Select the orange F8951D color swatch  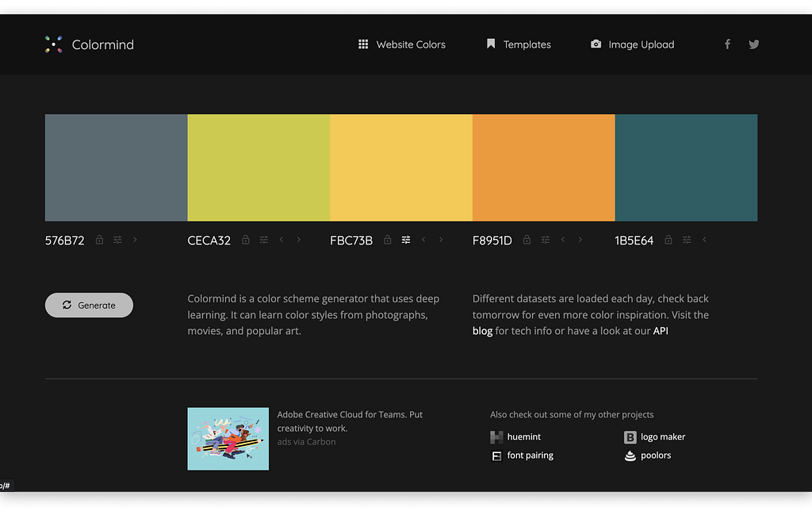(x=544, y=167)
